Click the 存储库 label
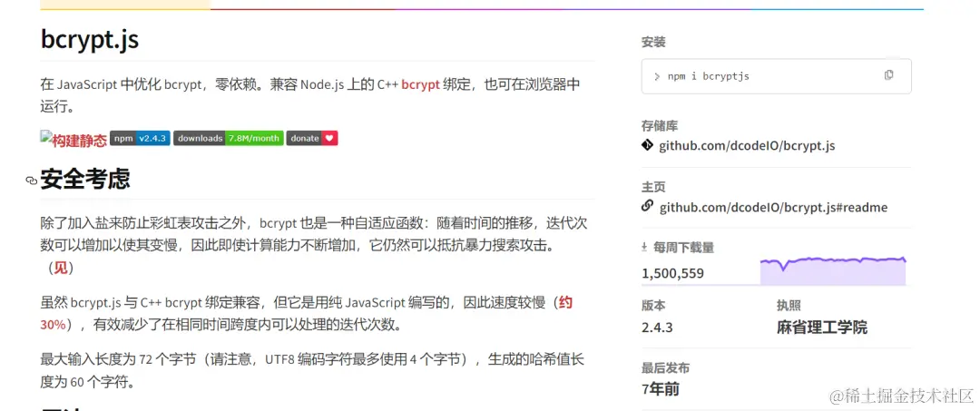Screen dimensions: 980x411 (x=660, y=125)
